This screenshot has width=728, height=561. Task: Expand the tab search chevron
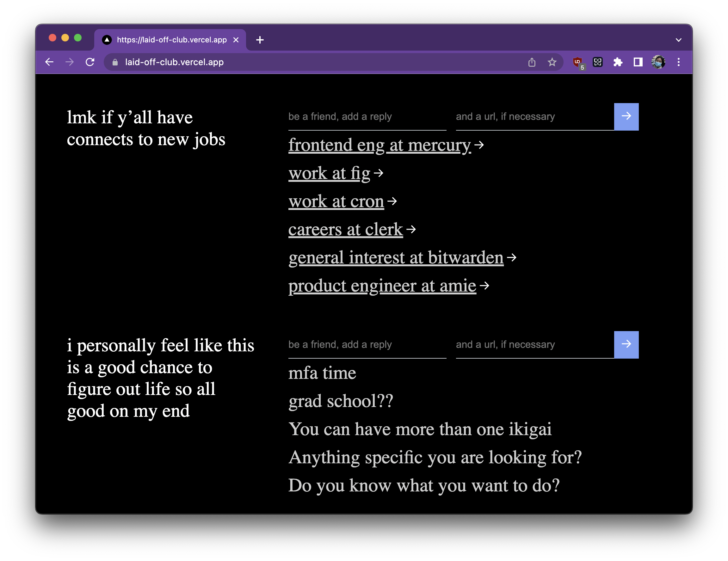click(x=678, y=40)
